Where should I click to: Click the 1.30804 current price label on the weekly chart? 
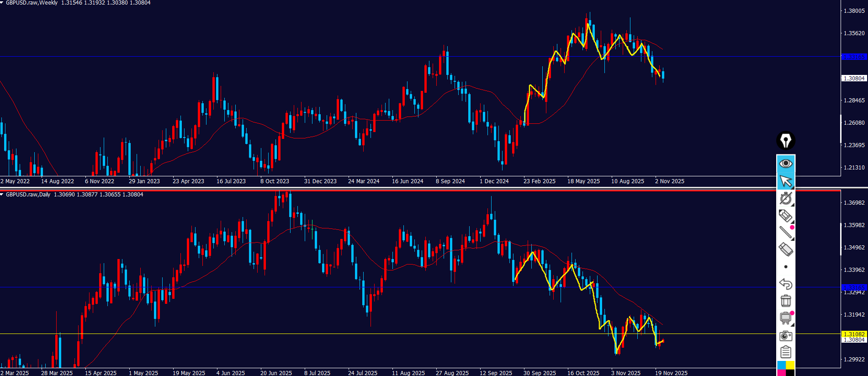pyautogui.click(x=854, y=79)
